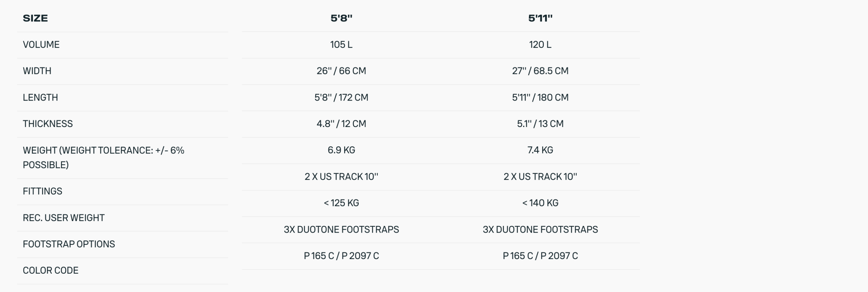
Task: Click the FITTINGS row label
Action: tap(42, 191)
